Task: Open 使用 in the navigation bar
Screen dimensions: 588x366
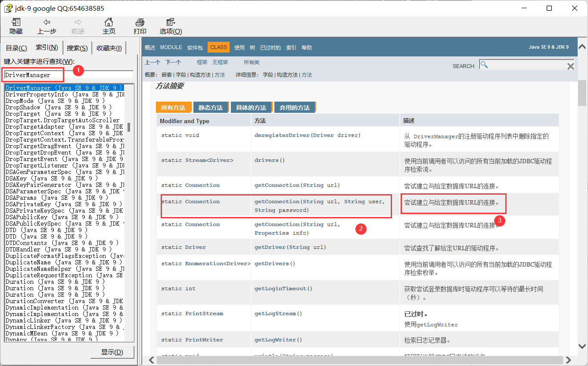Action: coord(240,47)
